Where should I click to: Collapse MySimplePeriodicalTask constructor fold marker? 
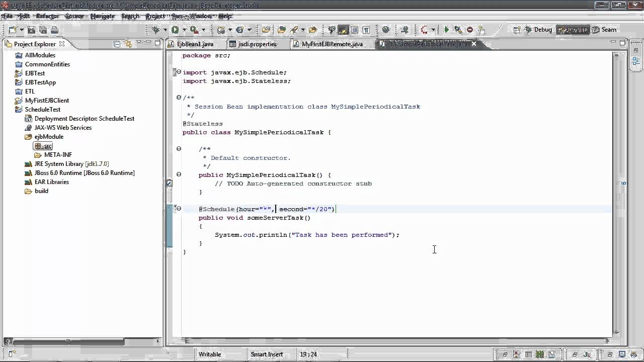point(179,174)
